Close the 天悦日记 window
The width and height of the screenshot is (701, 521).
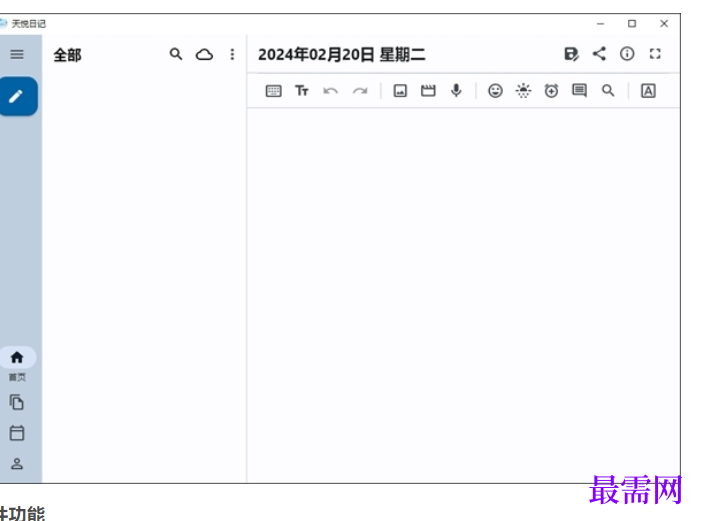(x=664, y=24)
